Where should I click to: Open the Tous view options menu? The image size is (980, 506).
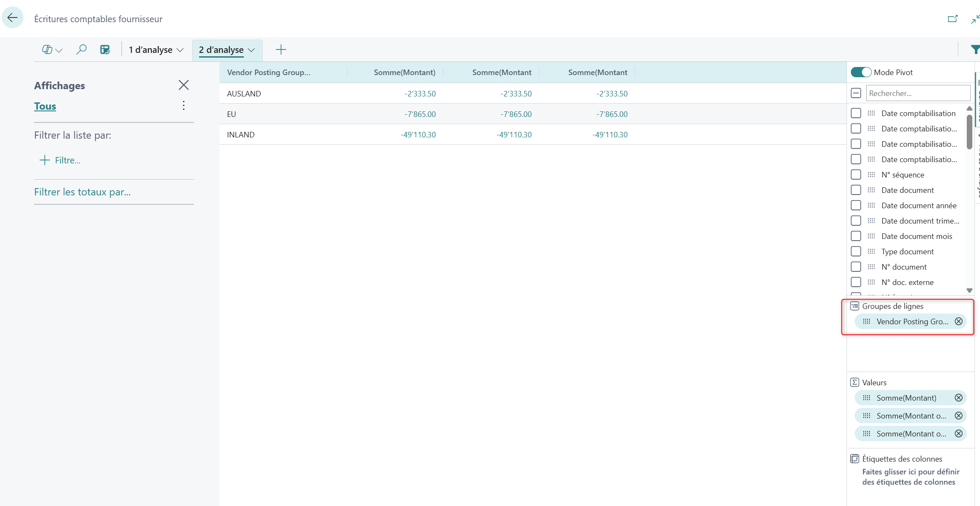183,105
